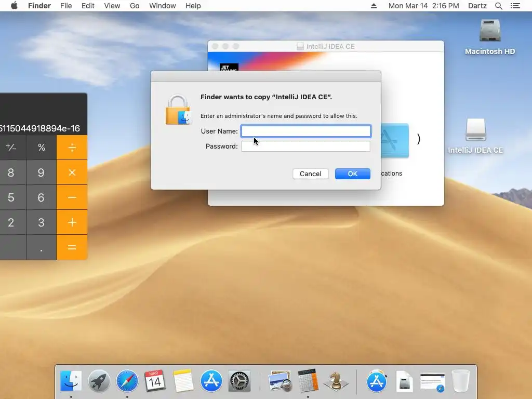Select the Macintosh HD desktop drive

point(489,37)
